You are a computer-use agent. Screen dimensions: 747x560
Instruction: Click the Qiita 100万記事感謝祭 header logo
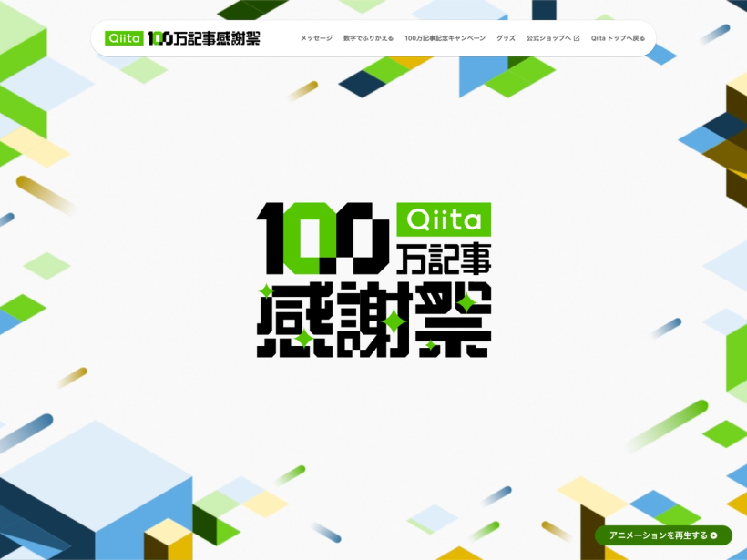click(182, 38)
